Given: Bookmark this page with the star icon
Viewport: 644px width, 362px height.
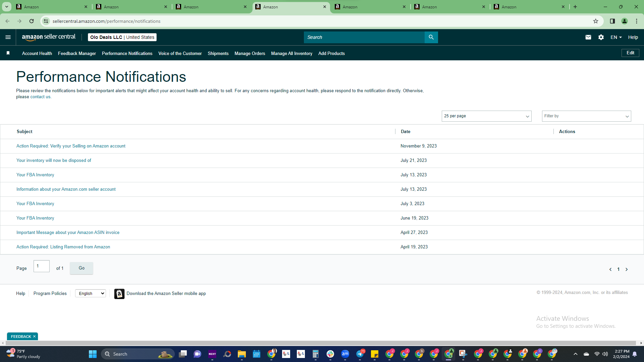Looking at the screenshot, I should tap(596, 21).
